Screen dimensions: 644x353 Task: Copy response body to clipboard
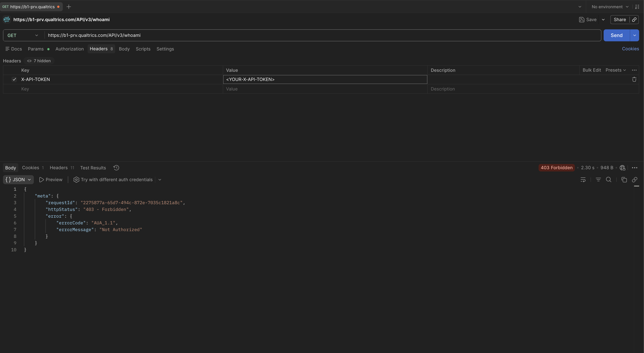[x=624, y=180]
